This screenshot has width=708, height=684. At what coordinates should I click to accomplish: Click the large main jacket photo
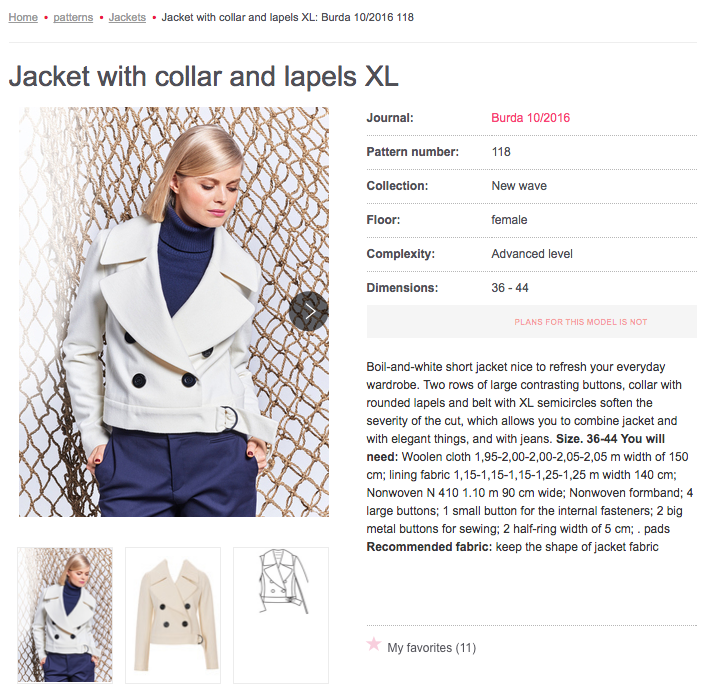tap(174, 312)
